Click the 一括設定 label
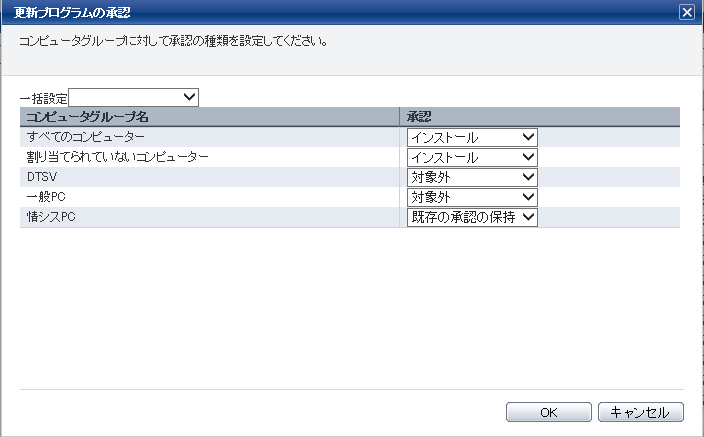The width and height of the screenshot is (704, 437). (44, 98)
